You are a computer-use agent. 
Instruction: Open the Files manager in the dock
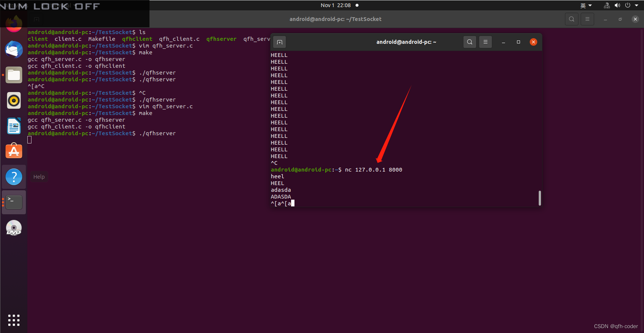[14, 75]
